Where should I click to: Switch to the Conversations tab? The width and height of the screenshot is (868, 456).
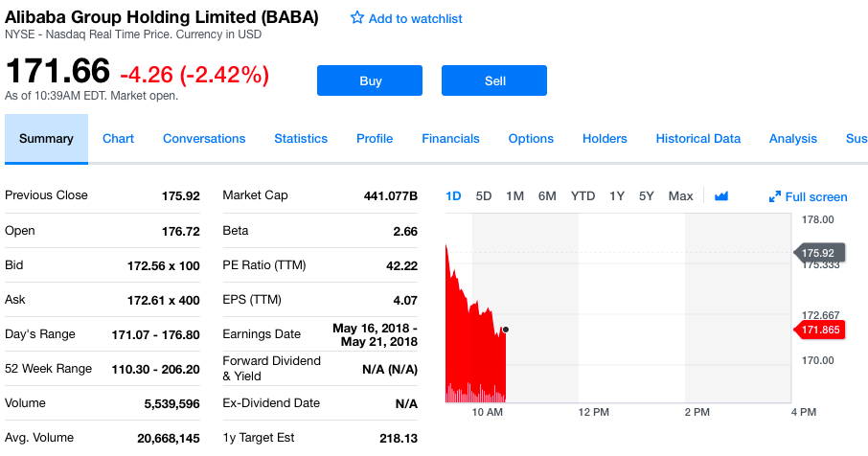[204, 139]
